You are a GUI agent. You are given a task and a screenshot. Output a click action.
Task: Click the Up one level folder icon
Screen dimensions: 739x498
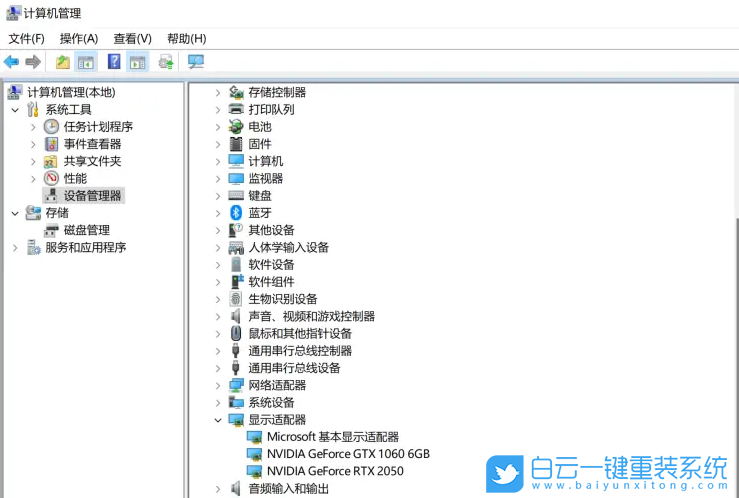coord(62,62)
